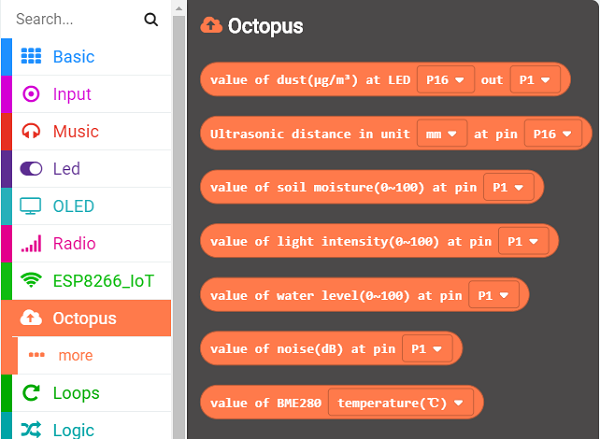Click the Radio signal bars icon

[31, 243]
